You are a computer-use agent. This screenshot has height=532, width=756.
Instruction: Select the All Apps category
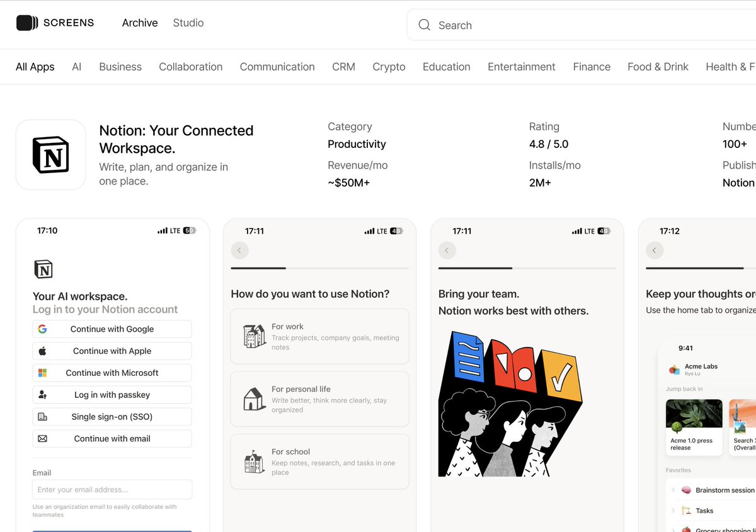coord(35,67)
